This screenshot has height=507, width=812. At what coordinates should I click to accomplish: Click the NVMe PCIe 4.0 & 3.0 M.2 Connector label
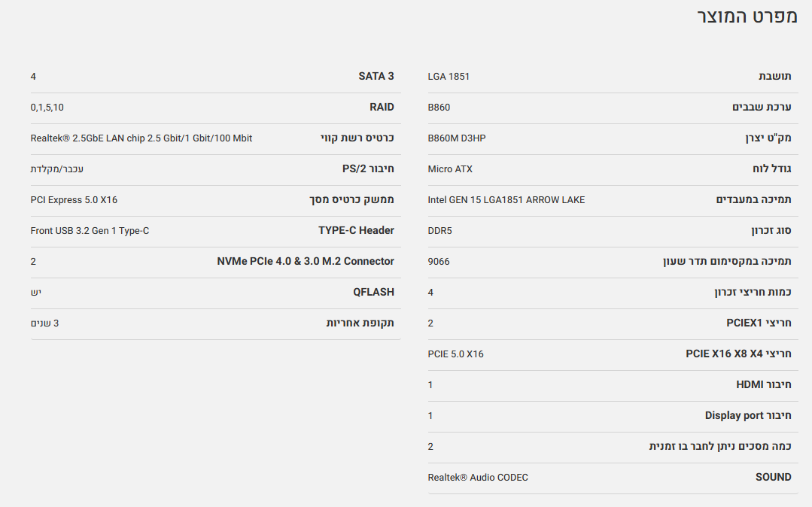(306, 261)
